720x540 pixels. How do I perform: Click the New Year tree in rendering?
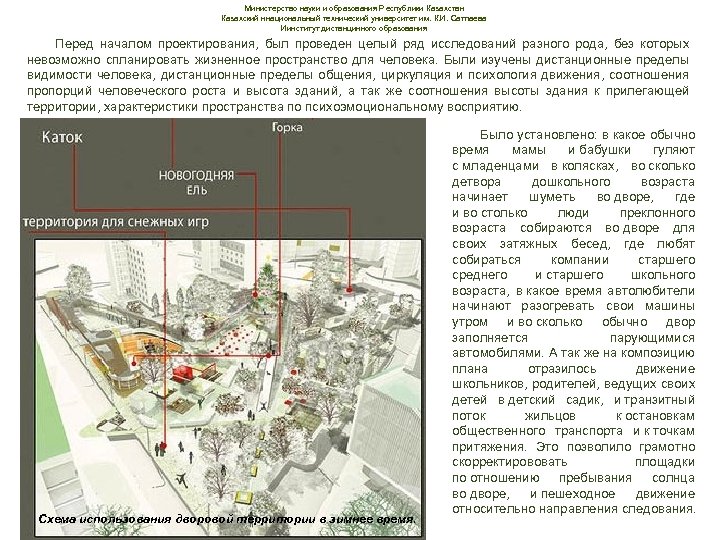click(268, 280)
